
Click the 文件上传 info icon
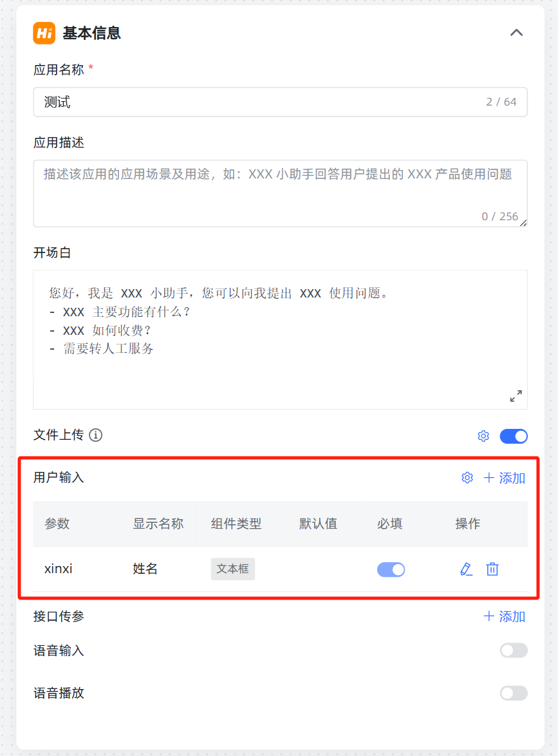point(96,435)
